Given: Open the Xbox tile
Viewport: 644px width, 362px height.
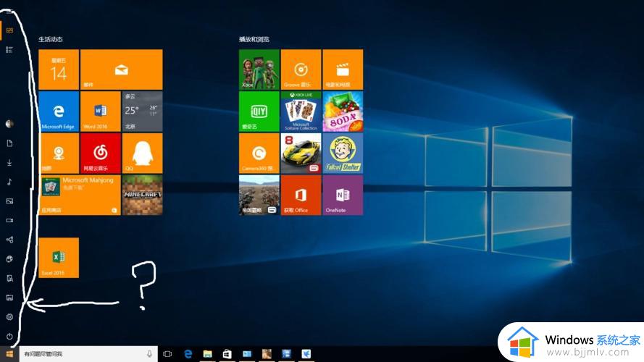Looking at the screenshot, I should (x=259, y=70).
